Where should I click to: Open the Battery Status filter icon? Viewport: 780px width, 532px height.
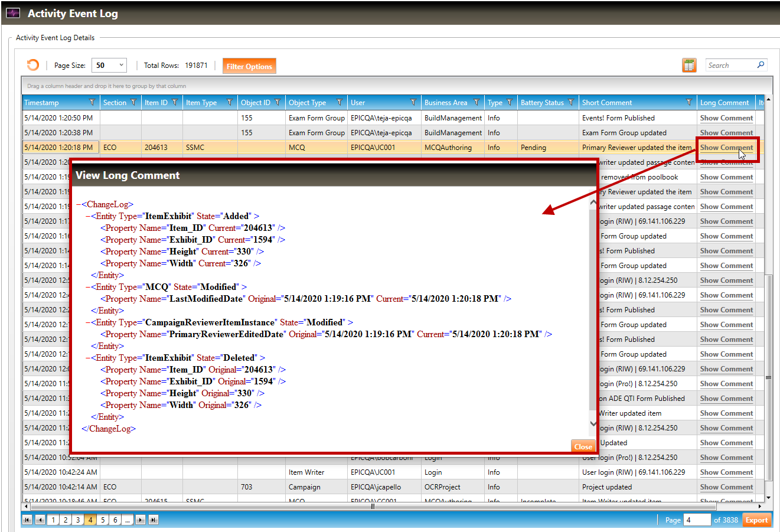click(x=571, y=103)
